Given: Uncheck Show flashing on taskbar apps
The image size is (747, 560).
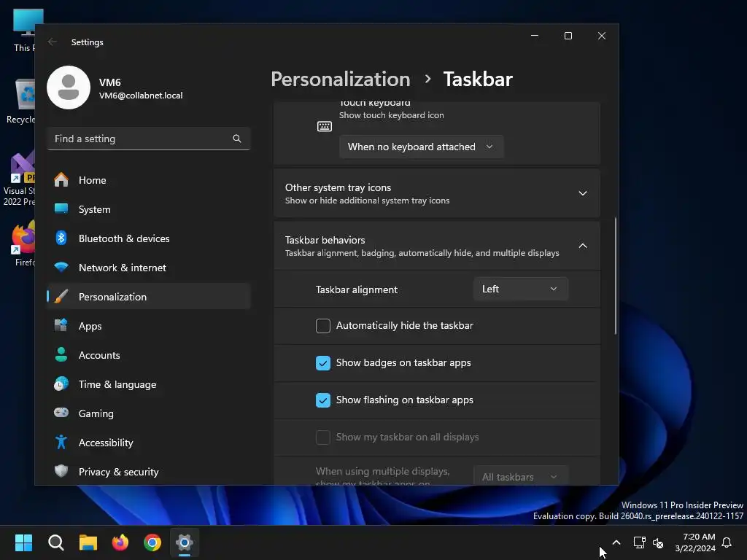Looking at the screenshot, I should point(323,400).
